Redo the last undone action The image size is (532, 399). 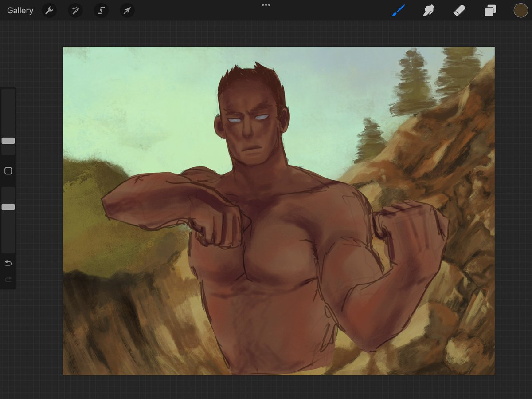click(x=8, y=279)
